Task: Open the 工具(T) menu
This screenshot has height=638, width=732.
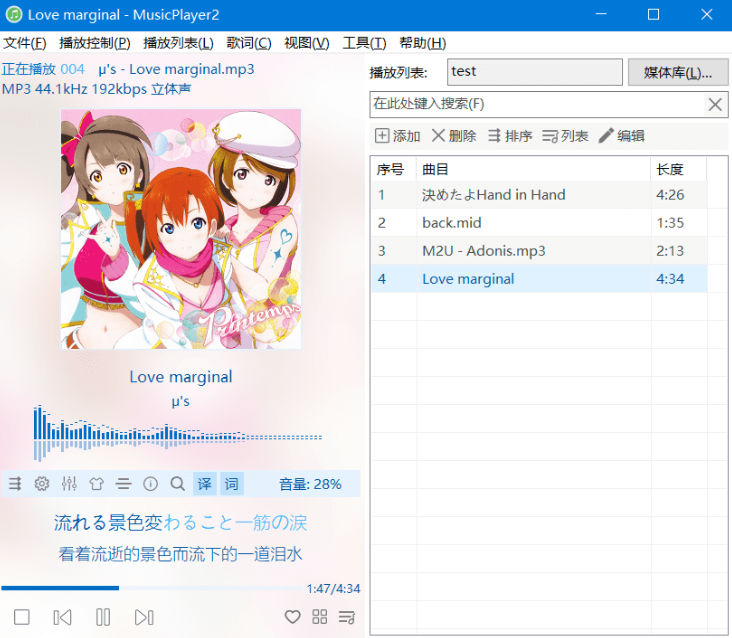Action: click(364, 43)
